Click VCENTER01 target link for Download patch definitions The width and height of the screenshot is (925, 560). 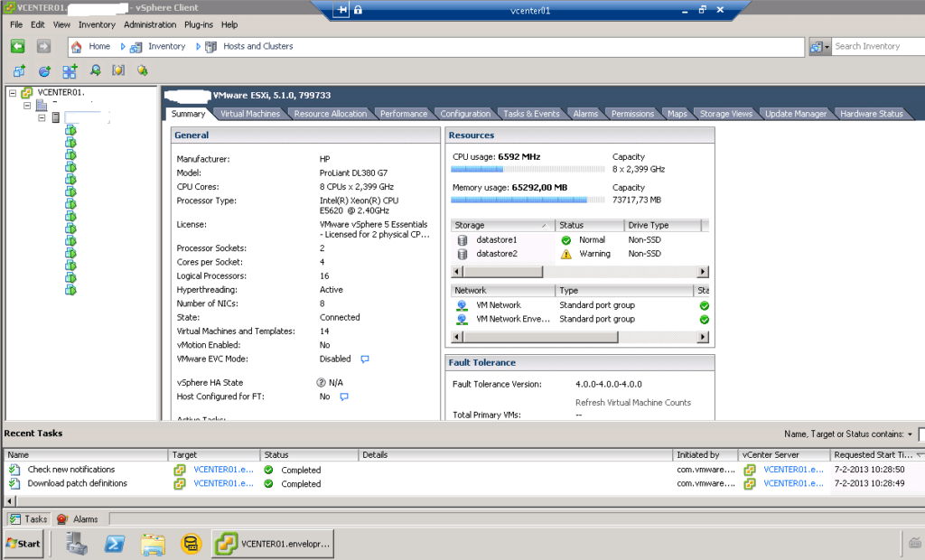[224, 483]
